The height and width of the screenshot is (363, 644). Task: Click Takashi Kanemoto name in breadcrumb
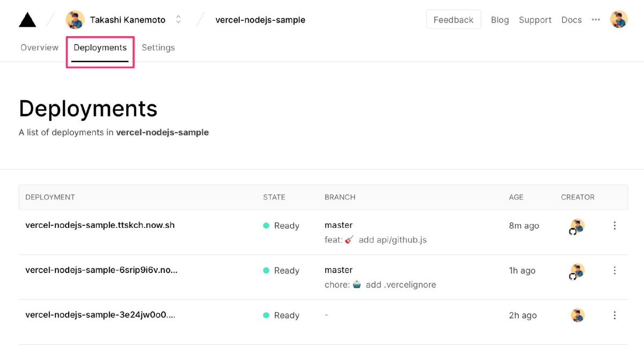(128, 20)
